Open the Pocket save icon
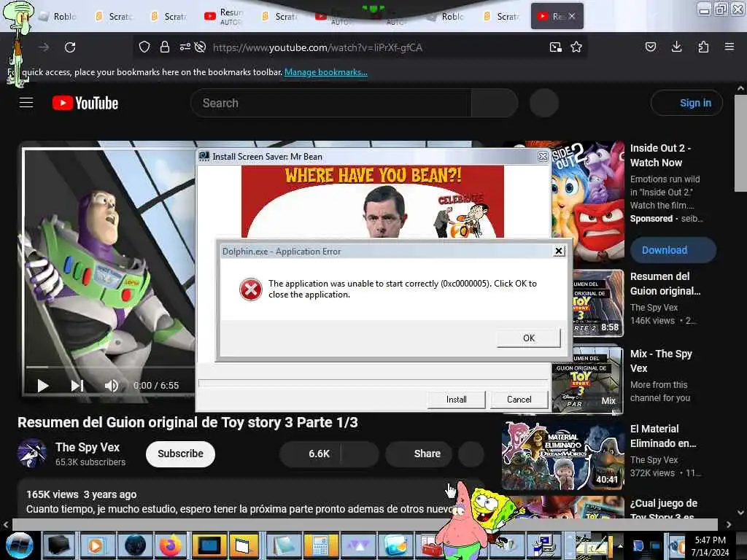This screenshot has height=560, width=747. click(650, 47)
